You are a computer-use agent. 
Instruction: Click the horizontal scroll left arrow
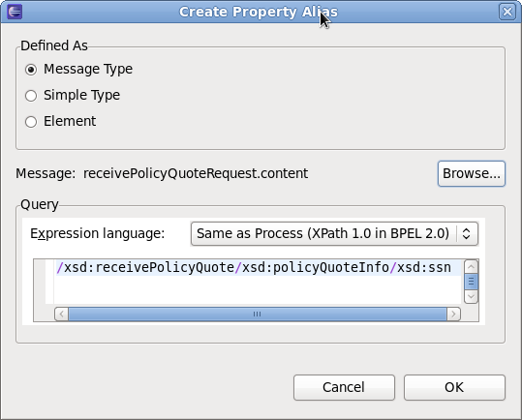coord(62,315)
